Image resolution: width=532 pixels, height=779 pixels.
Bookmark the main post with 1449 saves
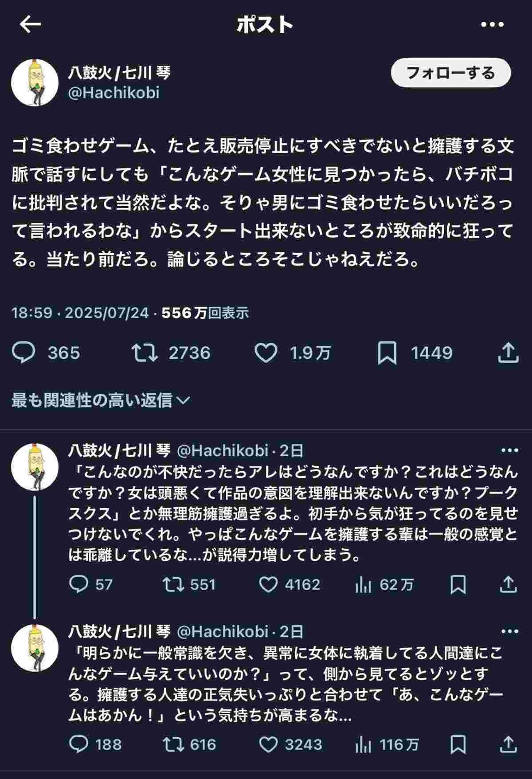pos(387,353)
